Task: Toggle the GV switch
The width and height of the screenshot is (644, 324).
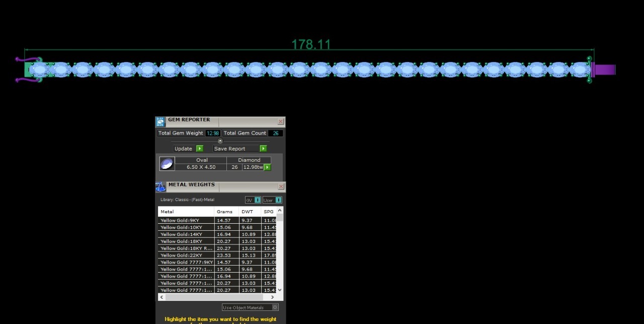Action: [x=257, y=200]
